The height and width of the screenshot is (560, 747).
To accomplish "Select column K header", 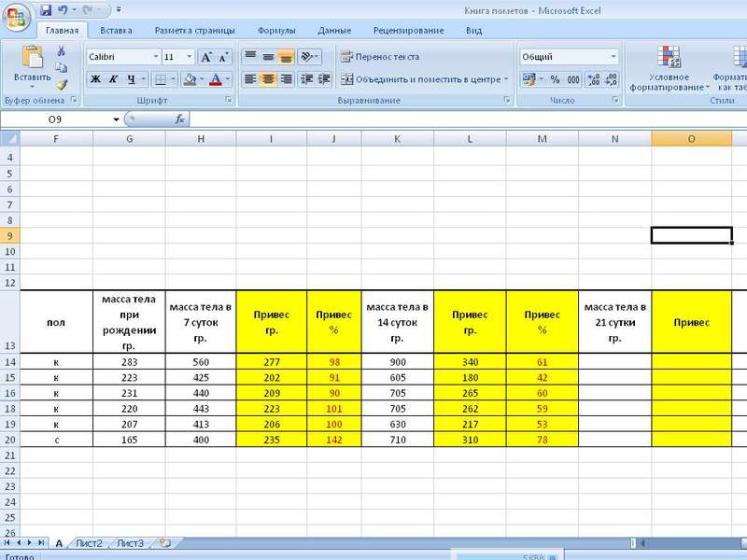I will [398, 138].
